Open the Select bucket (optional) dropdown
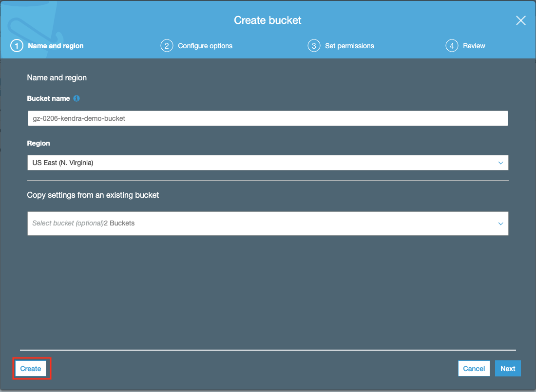Viewport: 536px width, 392px height. tap(268, 224)
